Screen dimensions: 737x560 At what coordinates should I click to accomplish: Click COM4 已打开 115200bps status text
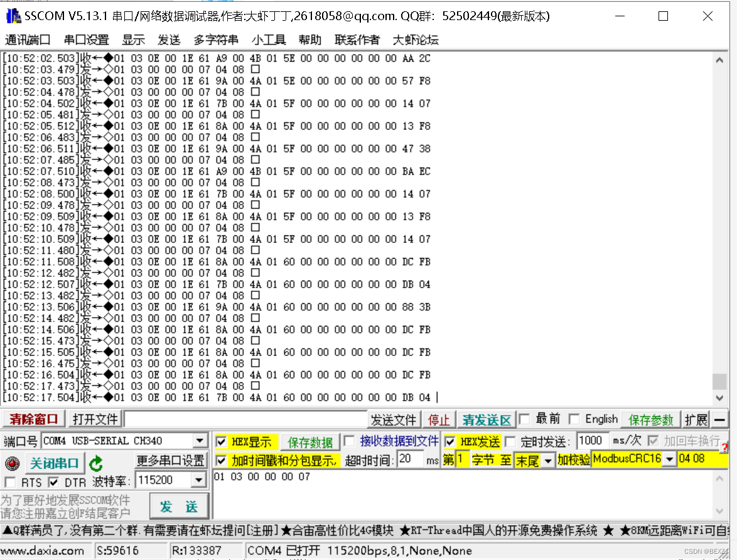[x=360, y=551]
